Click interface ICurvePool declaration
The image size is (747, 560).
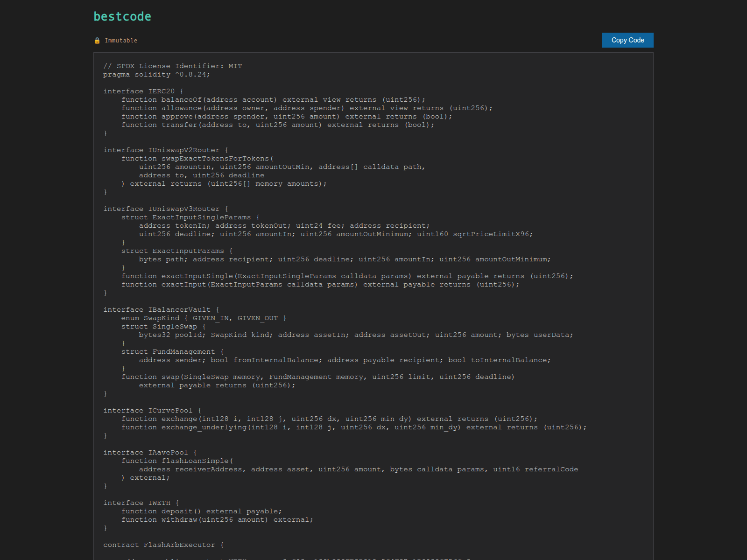coord(152,411)
